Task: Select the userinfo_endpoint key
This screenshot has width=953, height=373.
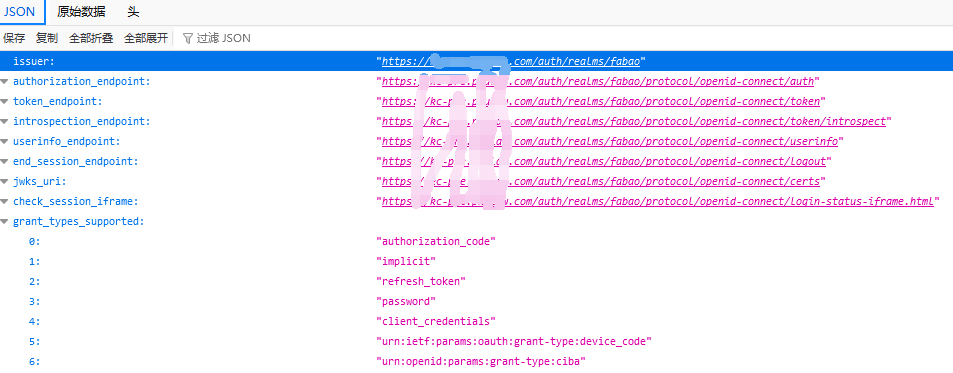Action: tap(67, 142)
